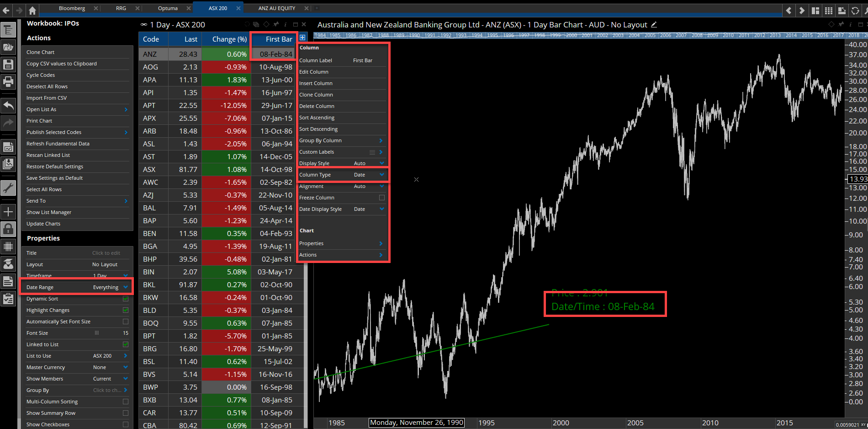Click the resize panel layout icon
868x429 pixels.
tap(842, 11)
